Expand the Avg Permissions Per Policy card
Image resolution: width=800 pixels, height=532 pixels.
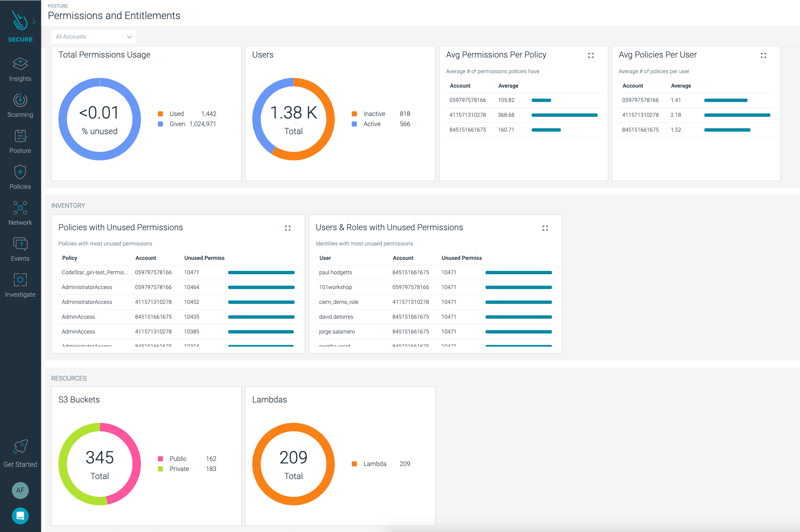click(x=590, y=55)
